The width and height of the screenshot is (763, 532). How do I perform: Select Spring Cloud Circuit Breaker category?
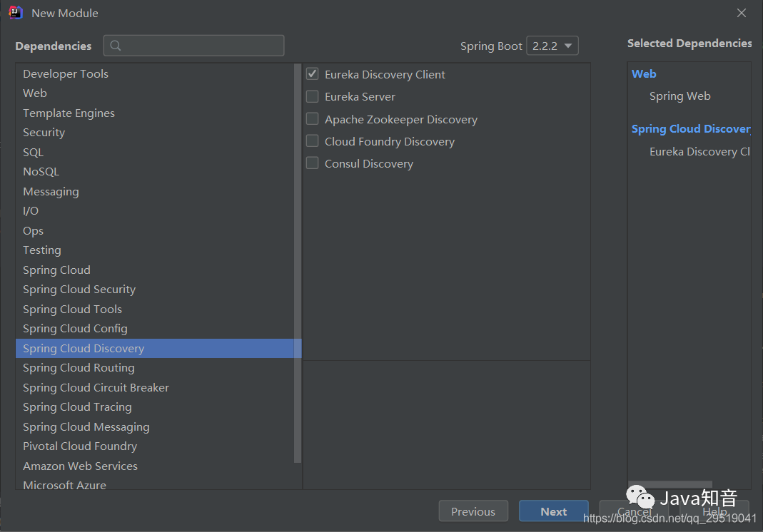click(x=96, y=388)
